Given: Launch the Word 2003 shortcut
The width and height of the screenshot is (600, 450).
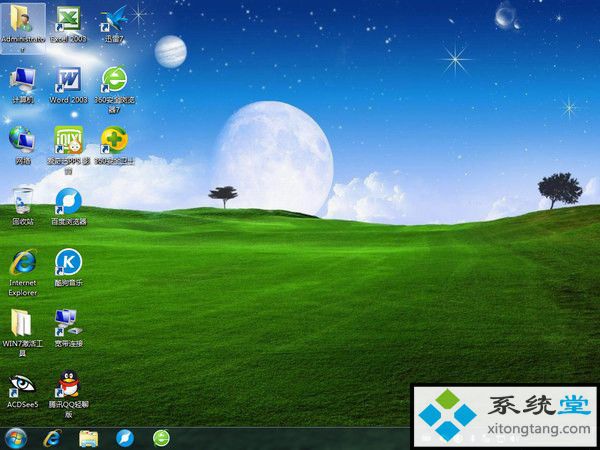Looking at the screenshot, I should point(68,85).
